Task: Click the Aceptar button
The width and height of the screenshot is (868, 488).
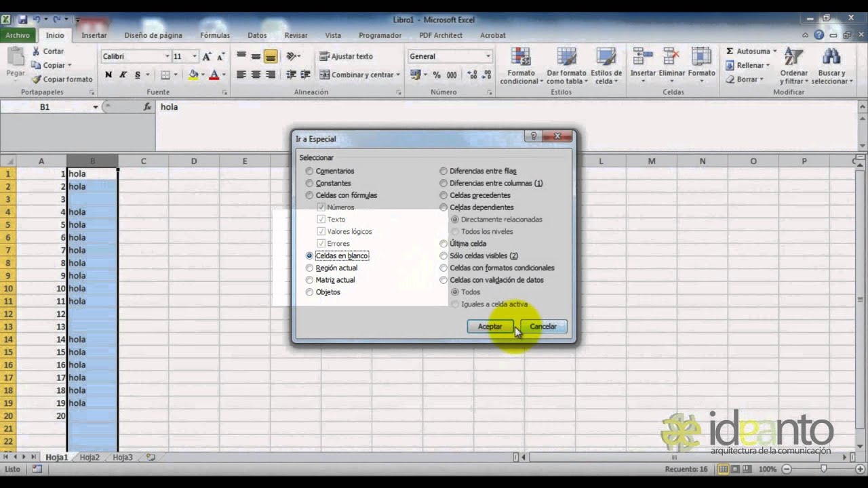Action: tap(490, 327)
